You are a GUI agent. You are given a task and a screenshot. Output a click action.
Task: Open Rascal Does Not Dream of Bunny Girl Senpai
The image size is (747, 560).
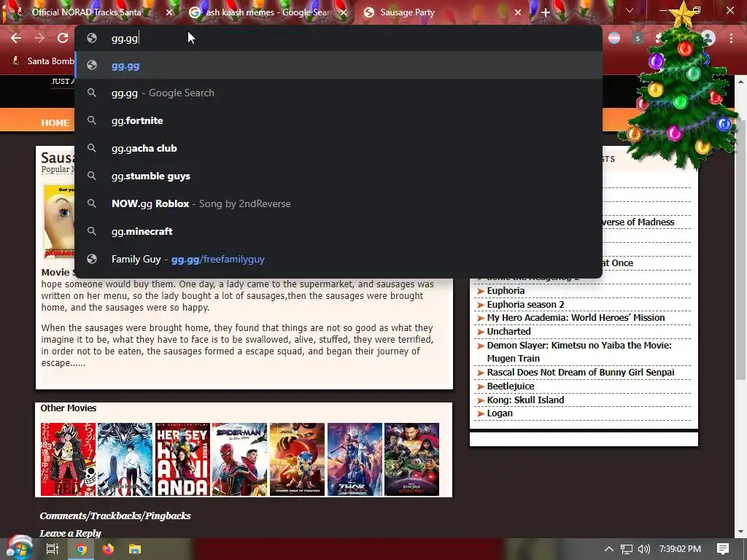[x=580, y=373]
